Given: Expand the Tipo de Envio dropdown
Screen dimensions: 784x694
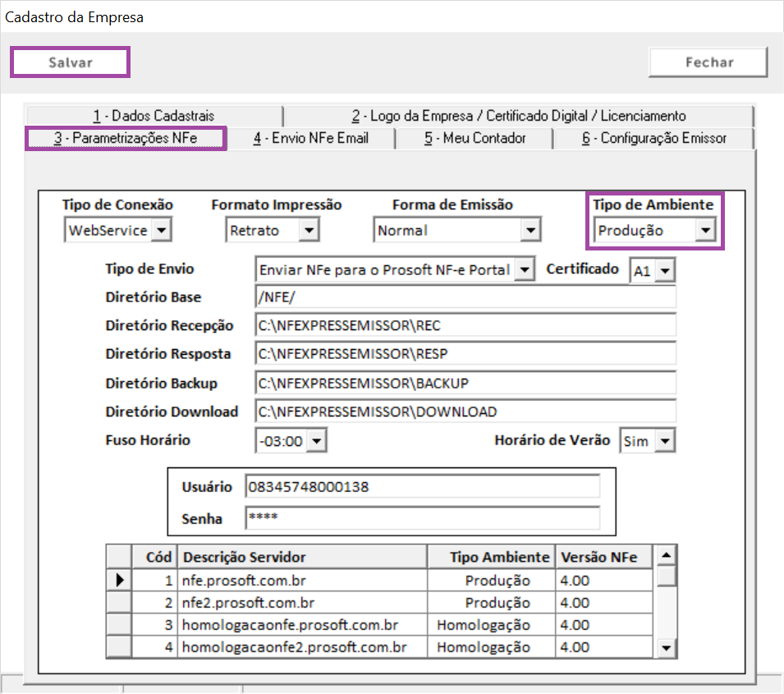Looking at the screenshot, I should [x=525, y=270].
